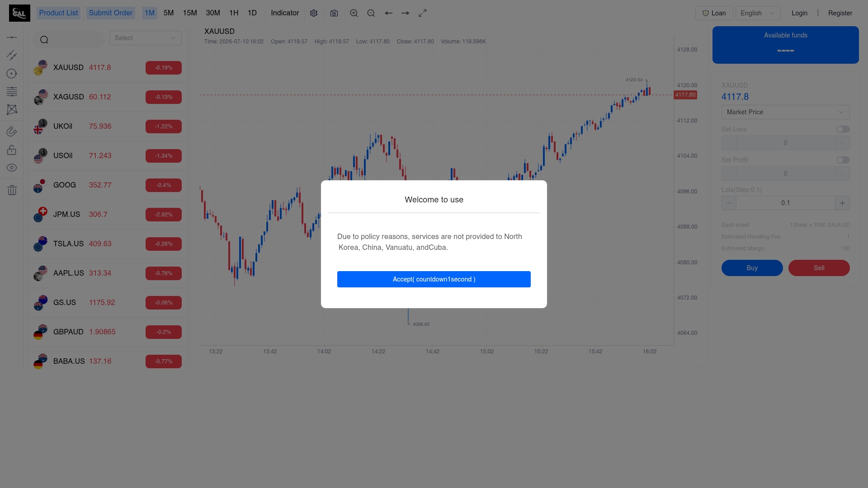868x488 pixels.
Task: Move chart right with arrow icon
Action: pyautogui.click(x=406, y=13)
